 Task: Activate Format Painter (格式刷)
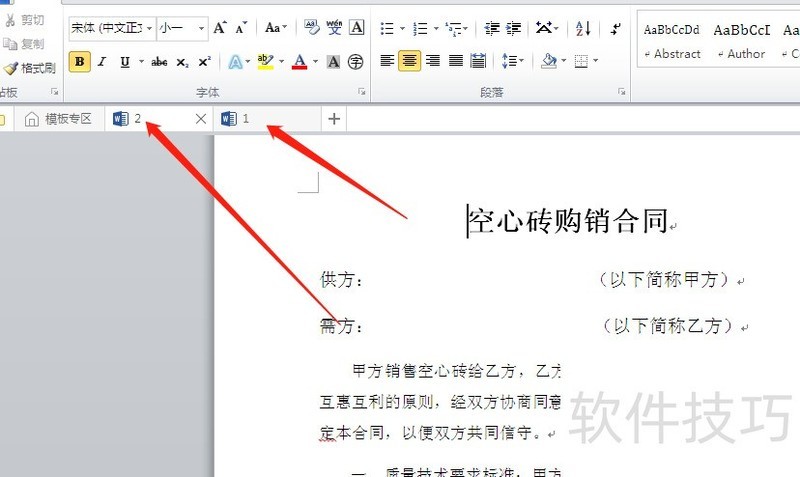[30, 68]
